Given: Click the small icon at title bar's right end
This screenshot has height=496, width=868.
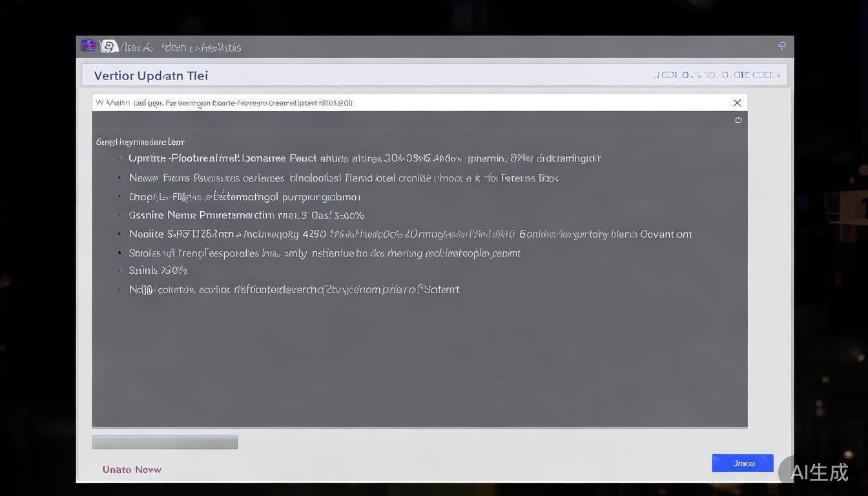Looking at the screenshot, I should point(781,46).
